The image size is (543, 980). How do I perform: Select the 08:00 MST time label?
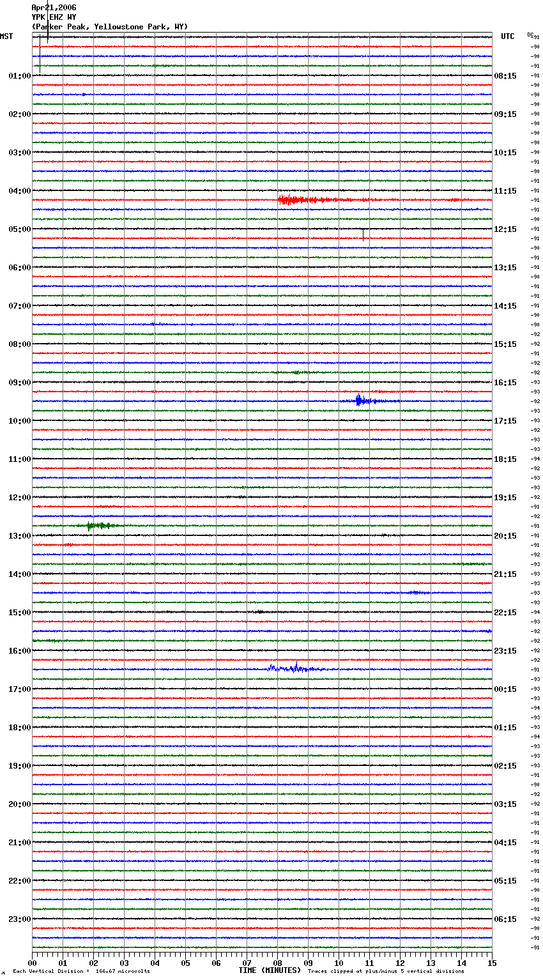click(20, 344)
